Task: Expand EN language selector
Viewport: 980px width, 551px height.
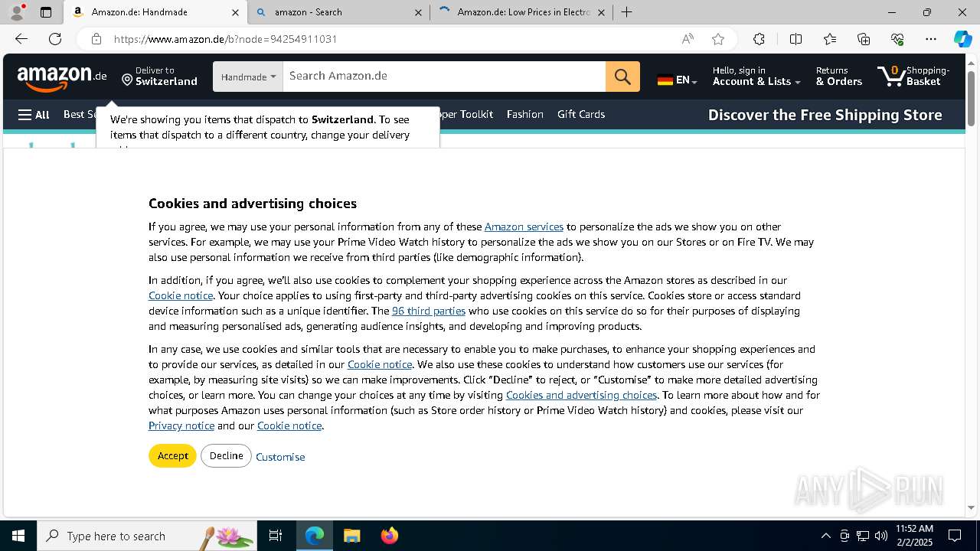Action: click(677, 80)
